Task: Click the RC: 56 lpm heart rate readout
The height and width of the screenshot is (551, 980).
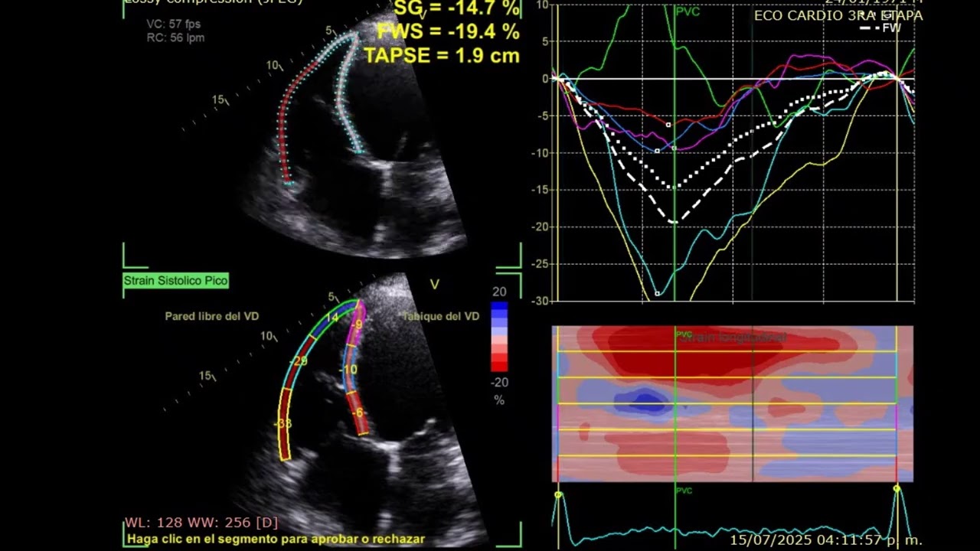Action: (x=175, y=37)
